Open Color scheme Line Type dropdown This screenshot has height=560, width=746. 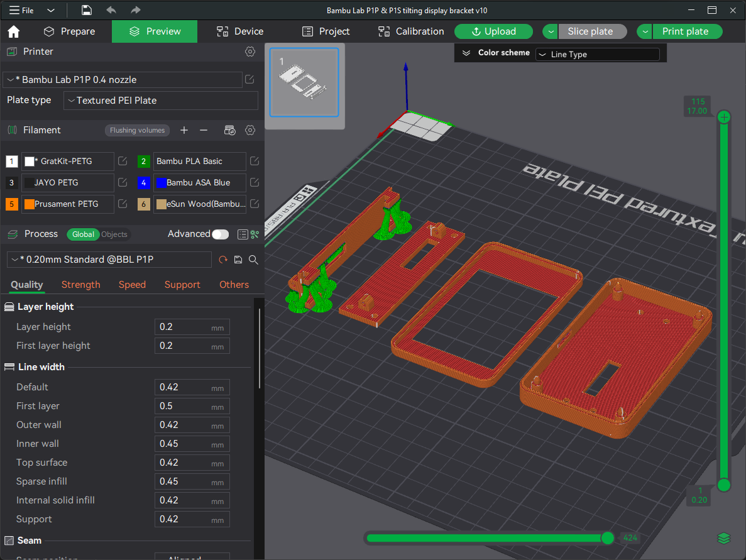point(597,55)
